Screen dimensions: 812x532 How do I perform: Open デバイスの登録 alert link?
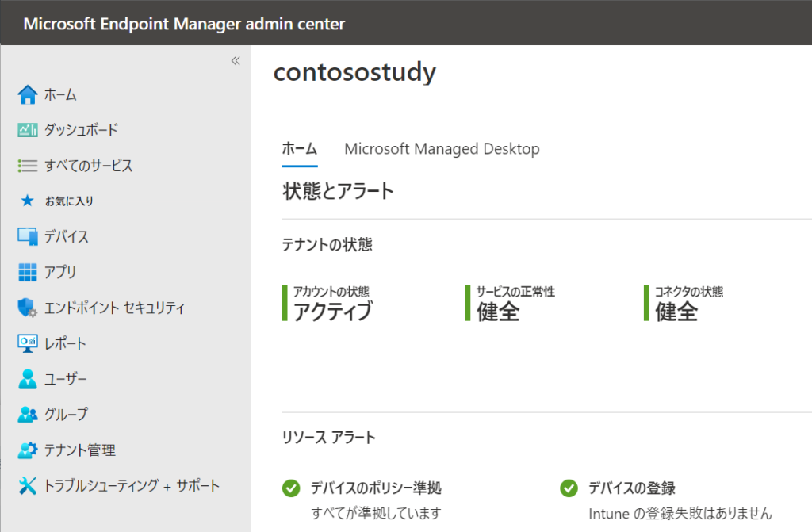point(632,488)
